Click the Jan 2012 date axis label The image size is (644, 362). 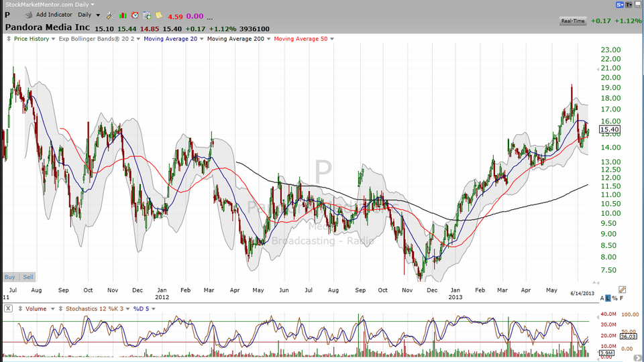162,294
